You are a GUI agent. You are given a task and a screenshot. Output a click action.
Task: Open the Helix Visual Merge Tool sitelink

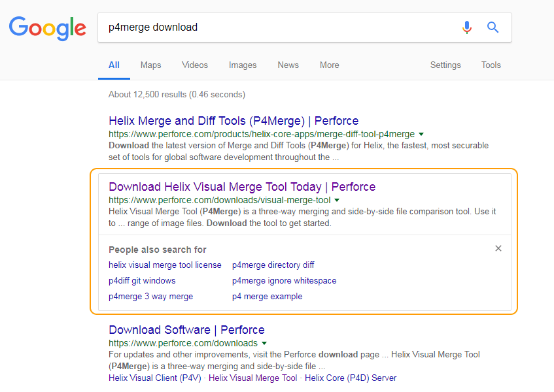[x=252, y=378]
